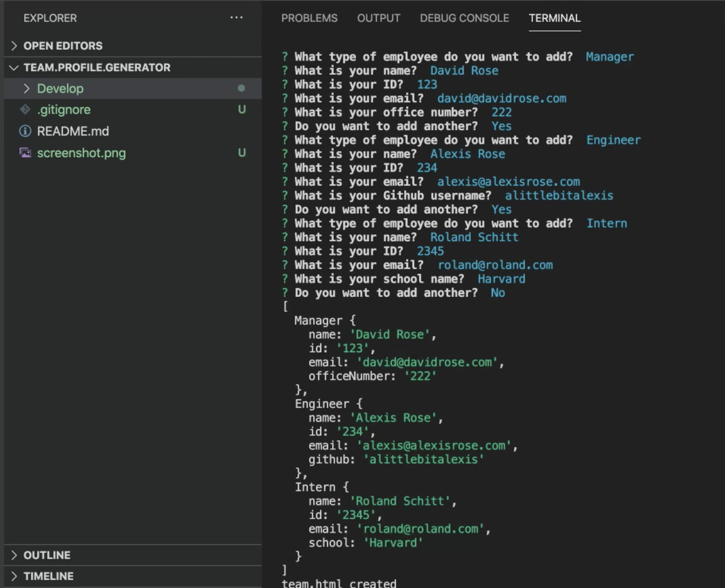Click the ID answer 2345
This screenshot has width=725, height=588.
click(x=430, y=251)
